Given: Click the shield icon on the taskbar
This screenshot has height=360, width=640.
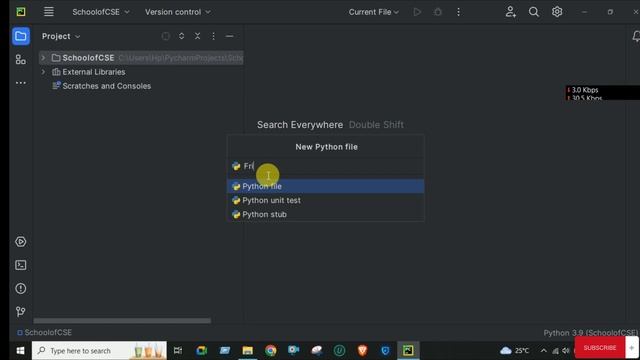Looking at the screenshot, I should (385, 351).
